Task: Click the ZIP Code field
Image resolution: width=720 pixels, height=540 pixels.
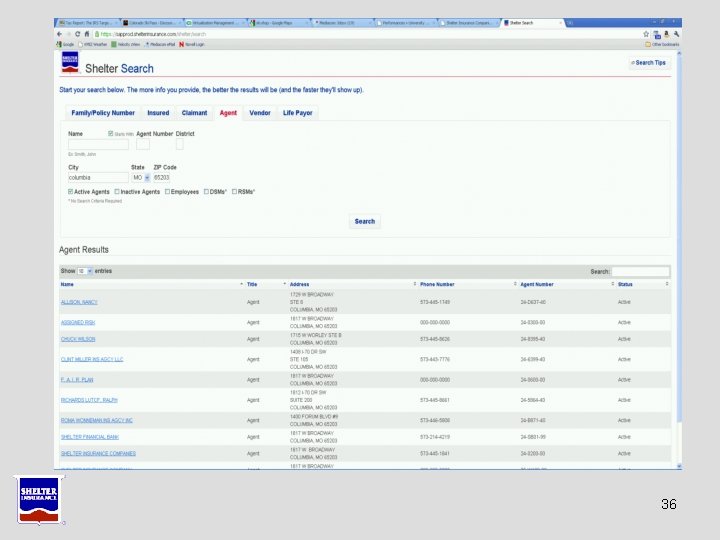Action: click(162, 177)
